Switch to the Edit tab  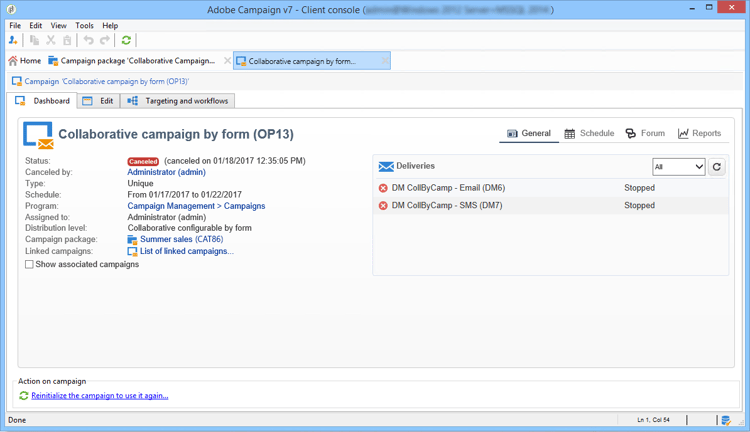pyautogui.click(x=99, y=101)
